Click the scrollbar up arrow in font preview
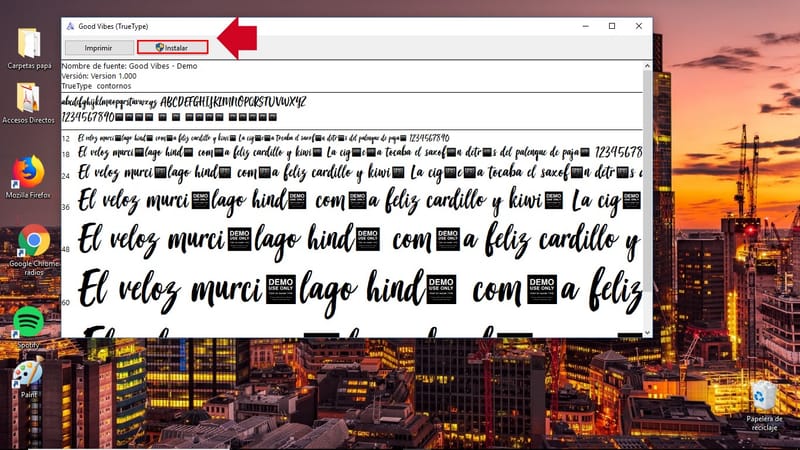 647,66
